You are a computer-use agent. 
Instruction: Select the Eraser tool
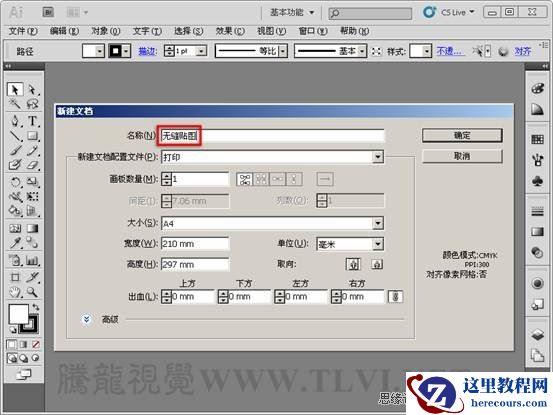[32, 165]
